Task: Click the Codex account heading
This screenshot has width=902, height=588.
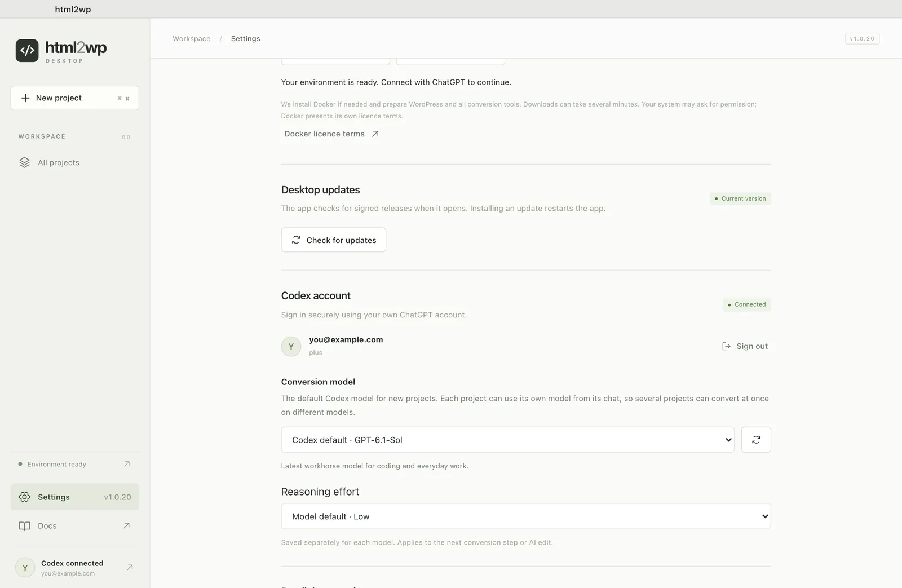Action: point(316,296)
